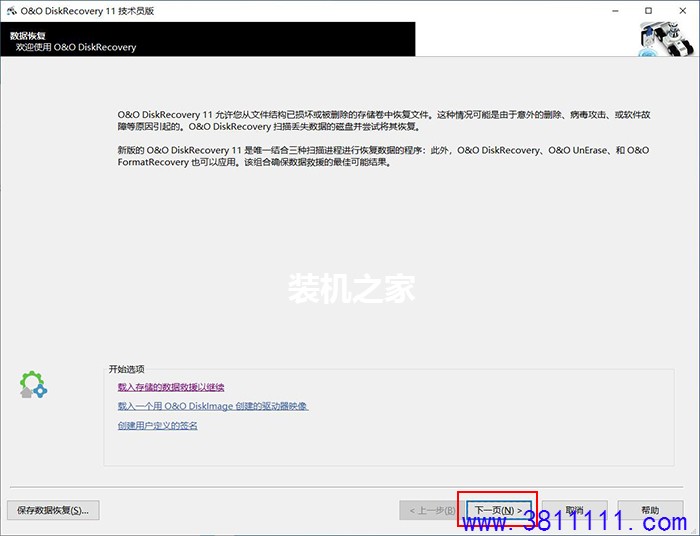Close the DiskRecovery window
700x536 pixels.
tap(683, 11)
